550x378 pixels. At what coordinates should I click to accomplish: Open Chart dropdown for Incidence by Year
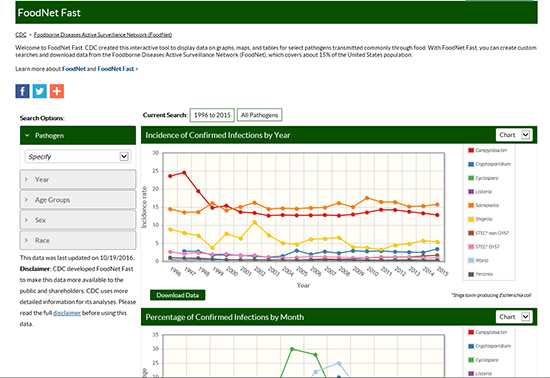click(514, 135)
